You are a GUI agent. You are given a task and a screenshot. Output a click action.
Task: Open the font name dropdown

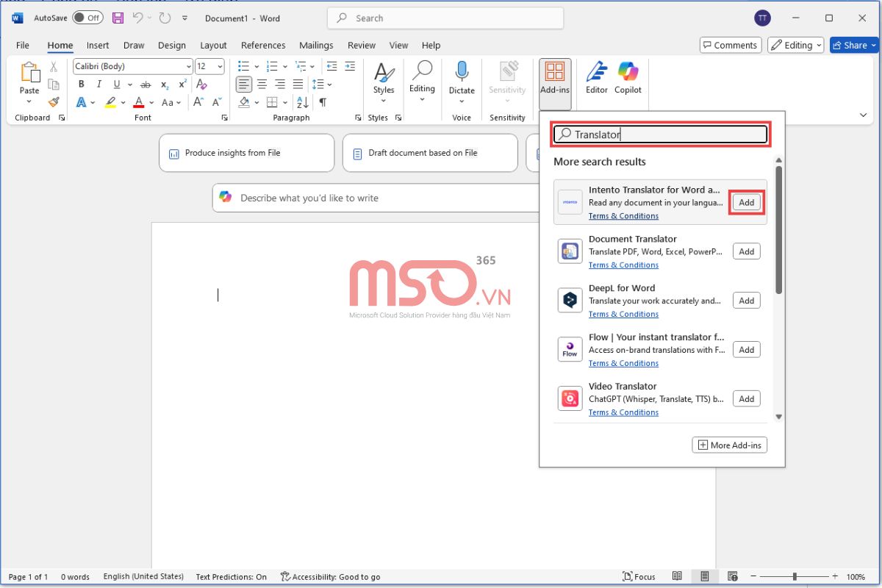pyautogui.click(x=189, y=66)
